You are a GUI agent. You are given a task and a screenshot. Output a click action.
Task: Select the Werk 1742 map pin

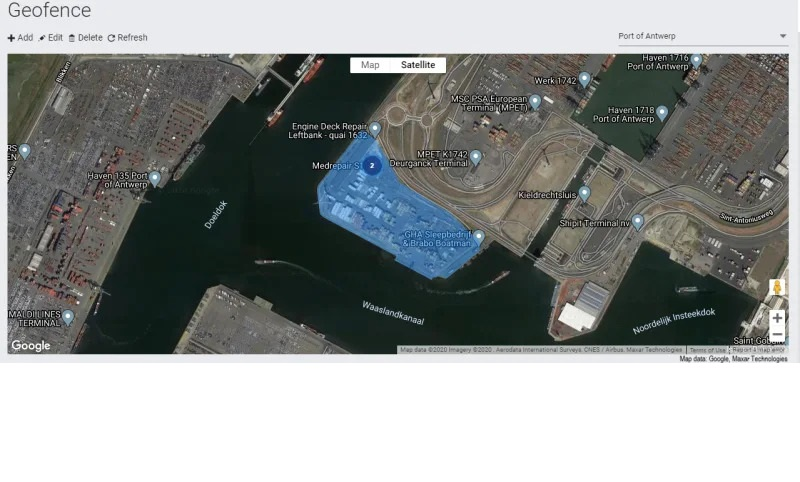pos(585,78)
